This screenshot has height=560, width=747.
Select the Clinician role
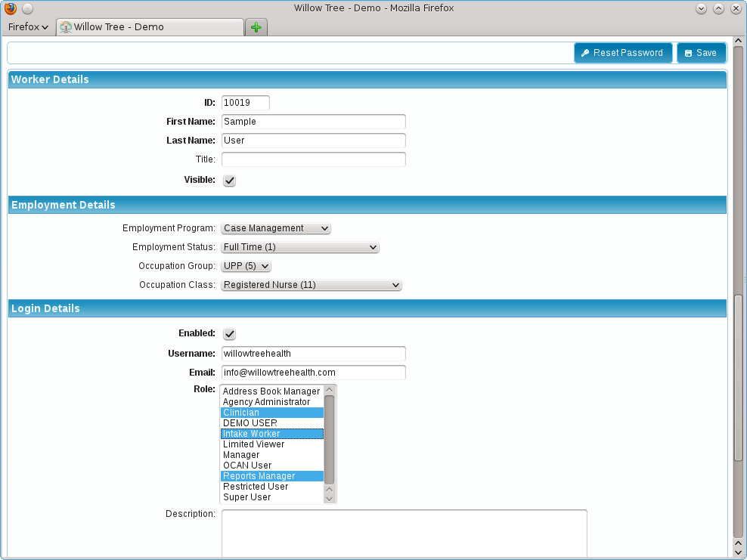272,413
